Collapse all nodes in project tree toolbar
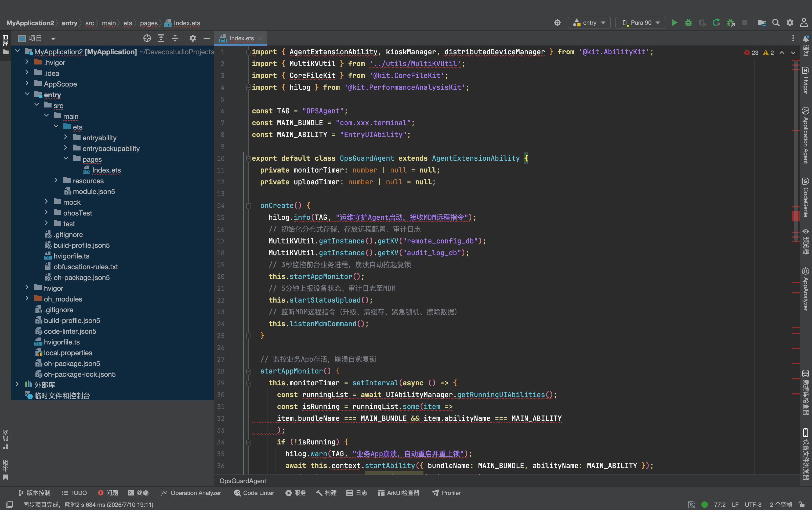The image size is (812, 510). pos(175,38)
